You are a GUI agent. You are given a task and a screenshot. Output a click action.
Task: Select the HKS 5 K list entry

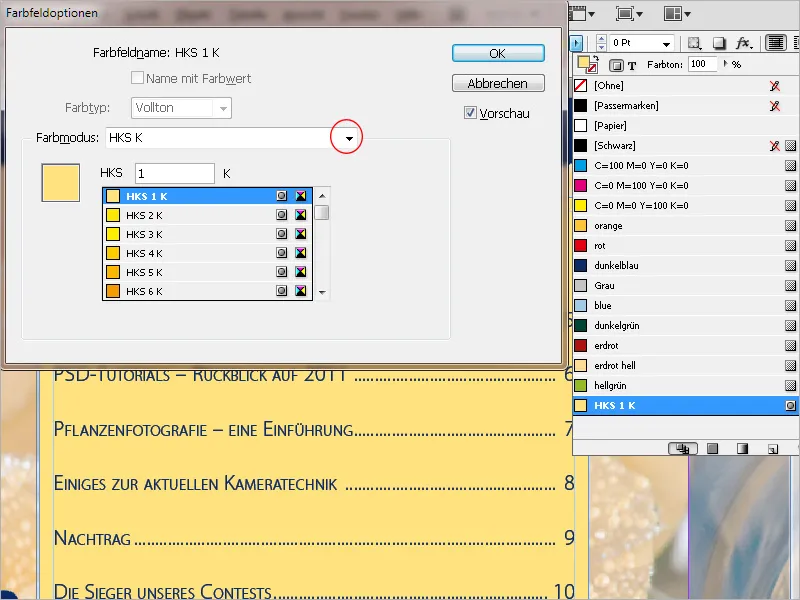[x=208, y=272]
